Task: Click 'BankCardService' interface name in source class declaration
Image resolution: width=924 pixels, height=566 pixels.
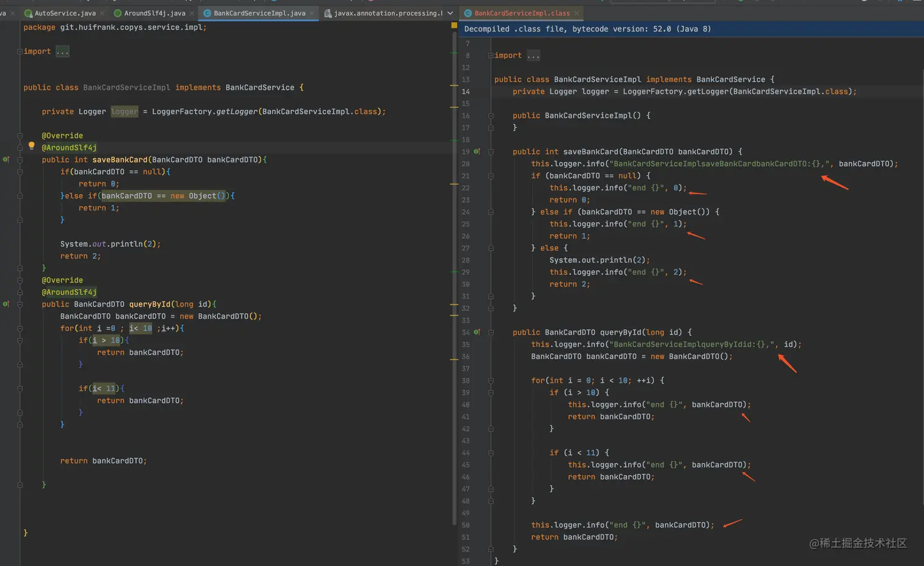Action: point(260,87)
